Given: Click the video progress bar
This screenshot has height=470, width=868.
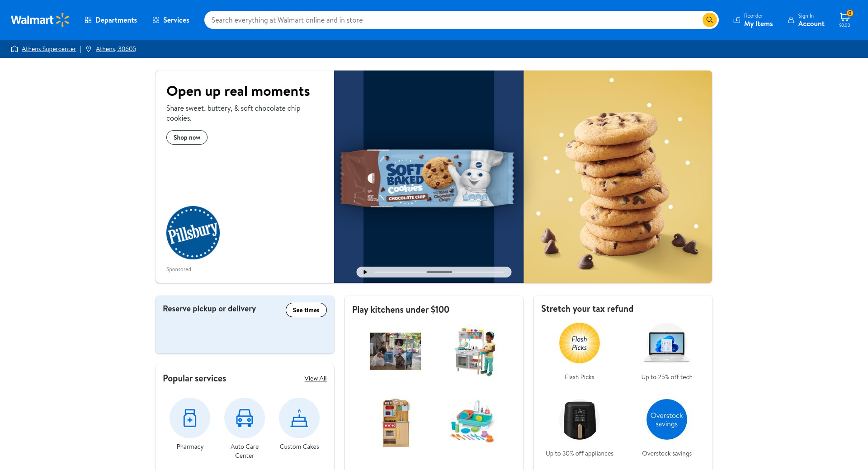Looking at the screenshot, I should pos(439,272).
